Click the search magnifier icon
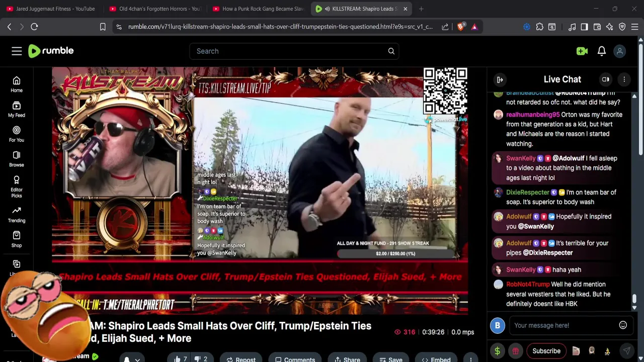This screenshot has width=644, height=362. (x=391, y=51)
